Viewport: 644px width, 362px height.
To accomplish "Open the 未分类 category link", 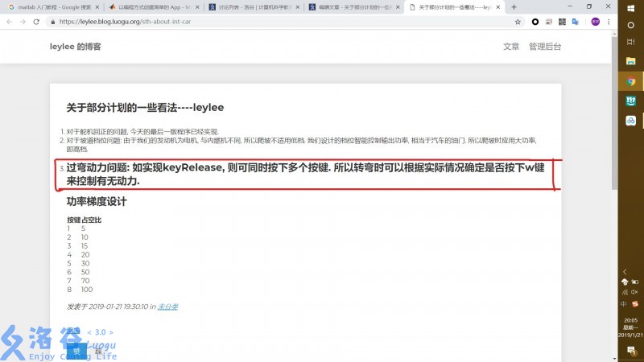I will [167, 306].
